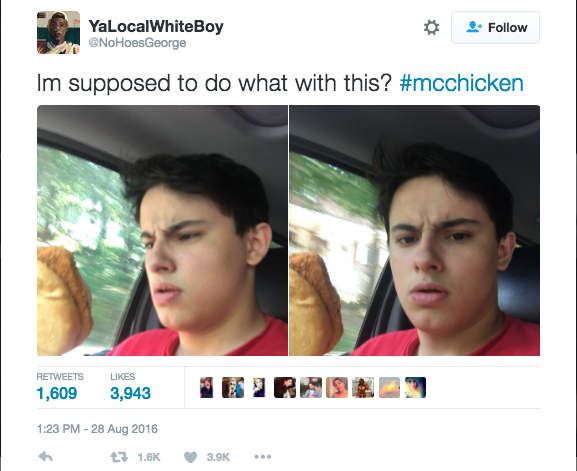577x471 pixels.
Task: Like the tweet with the heart icon
Action: coord(190,457)
